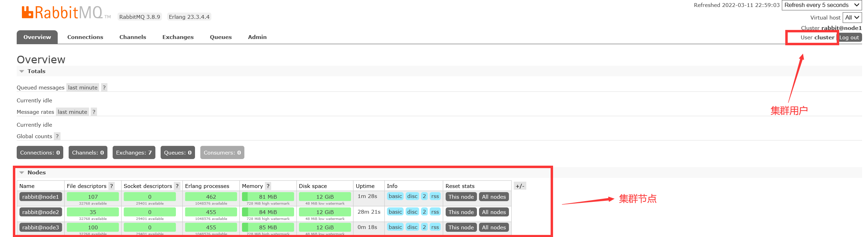Click help icon beside Message rates
This screenshot has height=237, width=868.
[x=94, y=112]
